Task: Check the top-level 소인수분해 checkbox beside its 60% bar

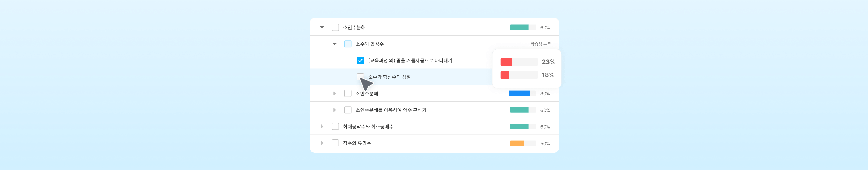Action: pos(335,27)
